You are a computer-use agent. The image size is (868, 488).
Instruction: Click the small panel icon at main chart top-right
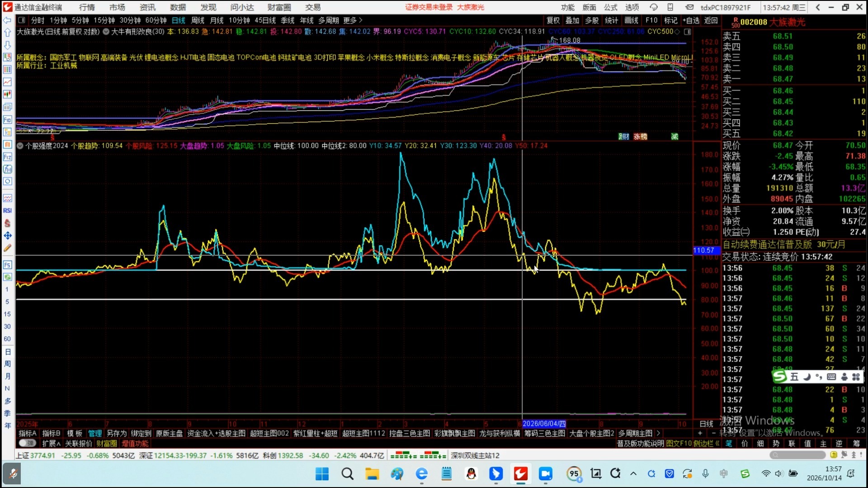tap(688, 32)
